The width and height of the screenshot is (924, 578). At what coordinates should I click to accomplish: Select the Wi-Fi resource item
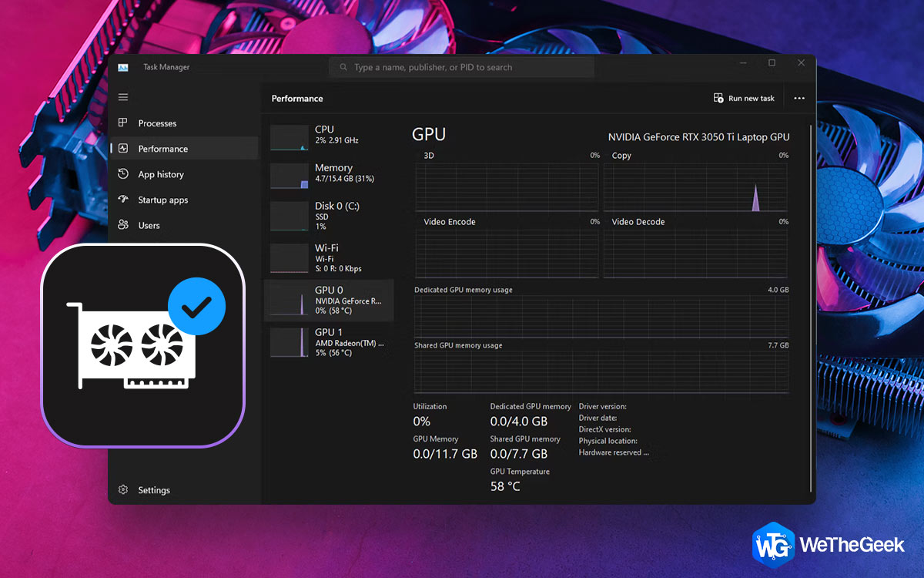point(329,258)
